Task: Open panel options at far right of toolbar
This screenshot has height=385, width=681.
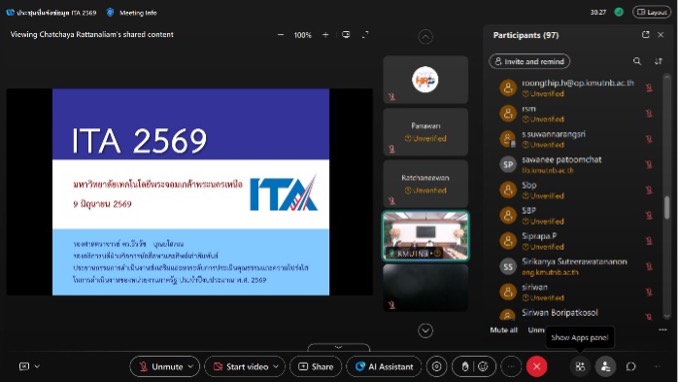Action: 658,367
